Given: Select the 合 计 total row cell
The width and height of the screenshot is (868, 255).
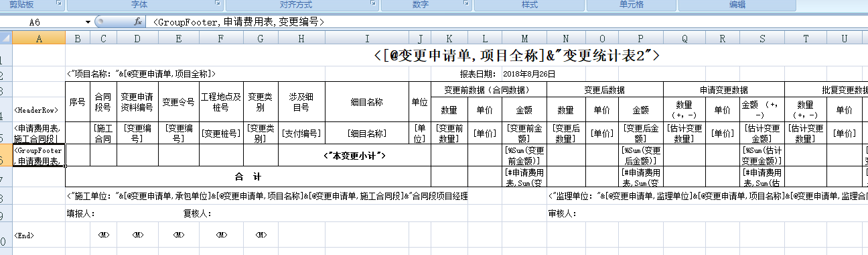Looking at the screenshot, I should click(248, 176).
